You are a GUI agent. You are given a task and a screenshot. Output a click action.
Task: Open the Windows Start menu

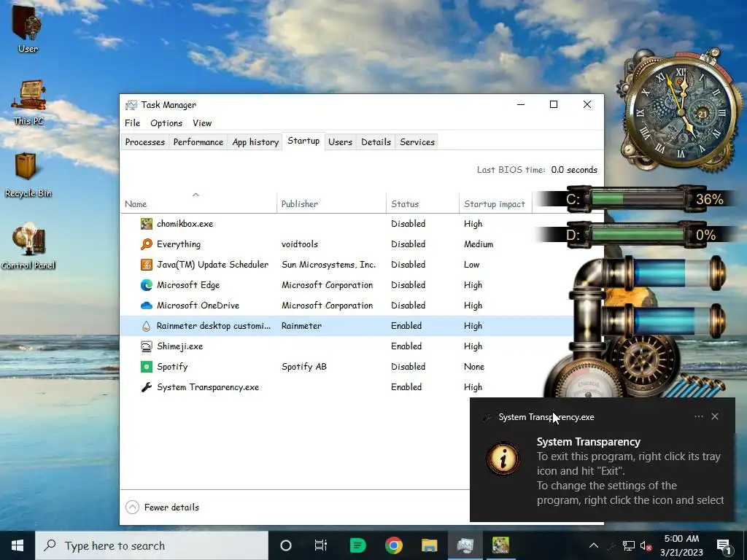tap(18, 545)
